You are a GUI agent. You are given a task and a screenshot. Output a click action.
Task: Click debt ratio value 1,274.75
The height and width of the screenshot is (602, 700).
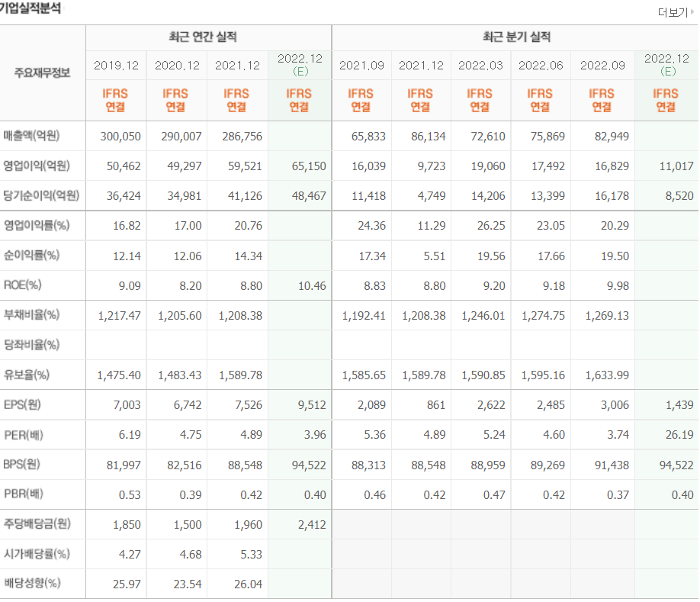[x=544, y=316]
